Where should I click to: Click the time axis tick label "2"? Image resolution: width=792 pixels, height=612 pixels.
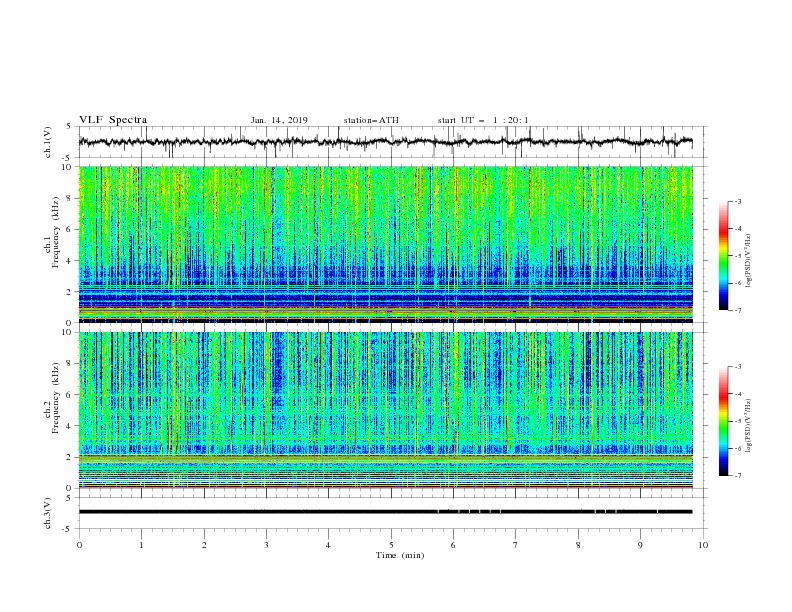click(x=204, y=545)
